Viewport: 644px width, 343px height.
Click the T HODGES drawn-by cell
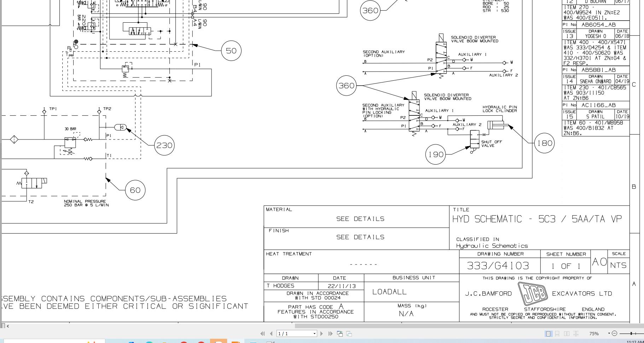point(291,286)
